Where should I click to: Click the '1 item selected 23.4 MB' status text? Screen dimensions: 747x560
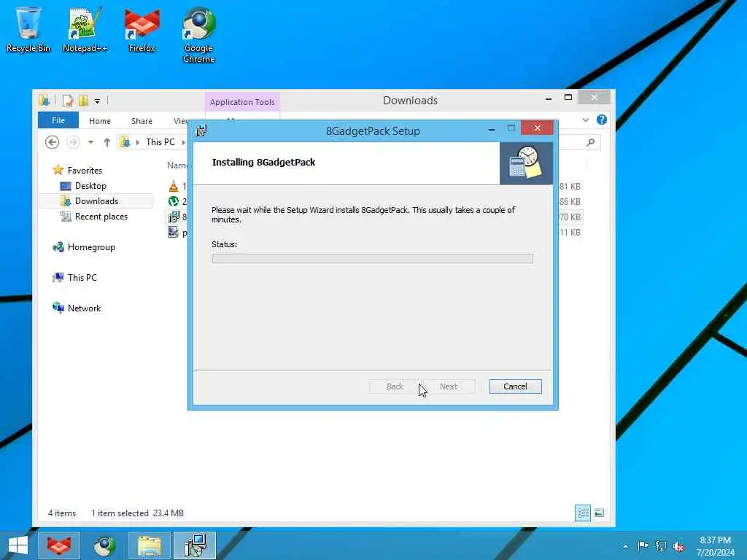(x=137, y=513)
